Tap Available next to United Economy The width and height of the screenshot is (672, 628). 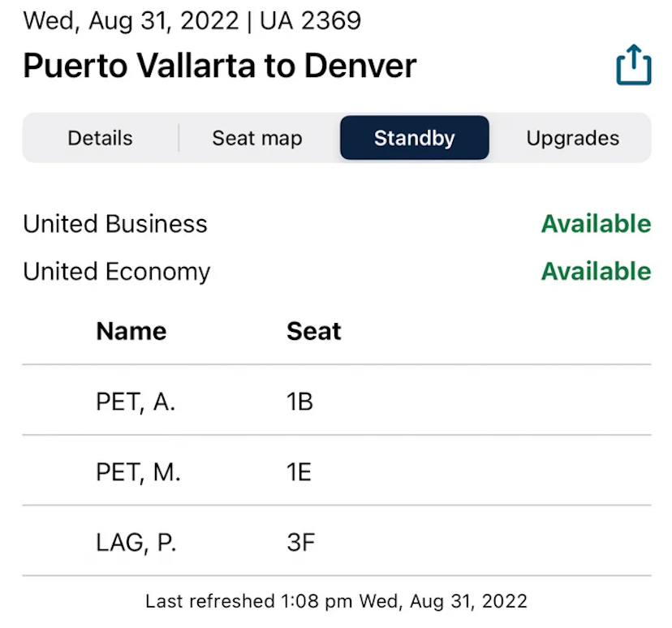click(596, 271)
